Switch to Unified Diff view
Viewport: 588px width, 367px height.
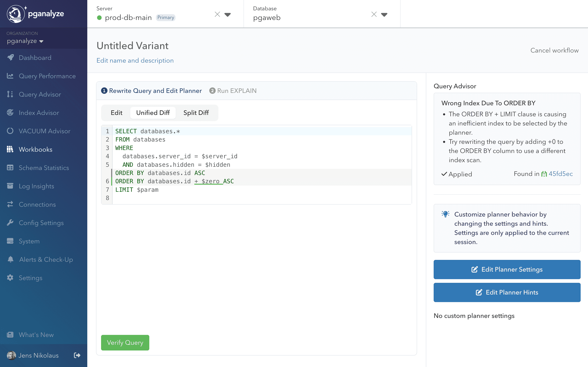pyautogui.click(x=153, y=113)
